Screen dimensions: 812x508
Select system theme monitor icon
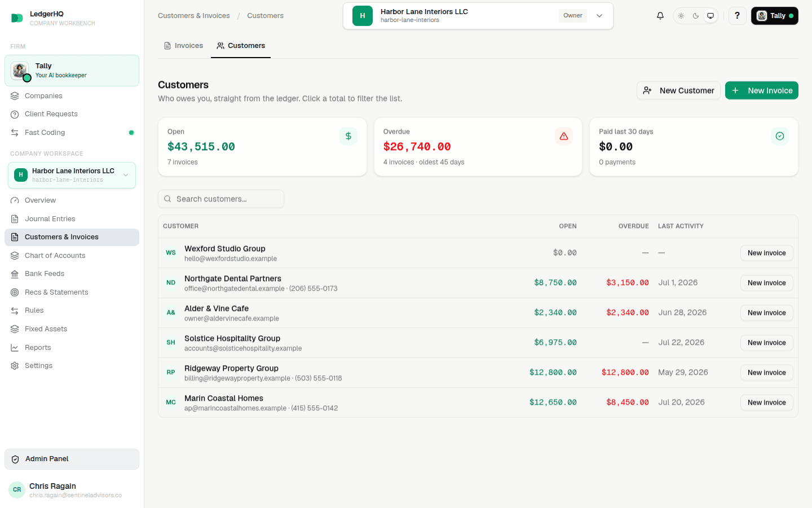coord(710,16)
